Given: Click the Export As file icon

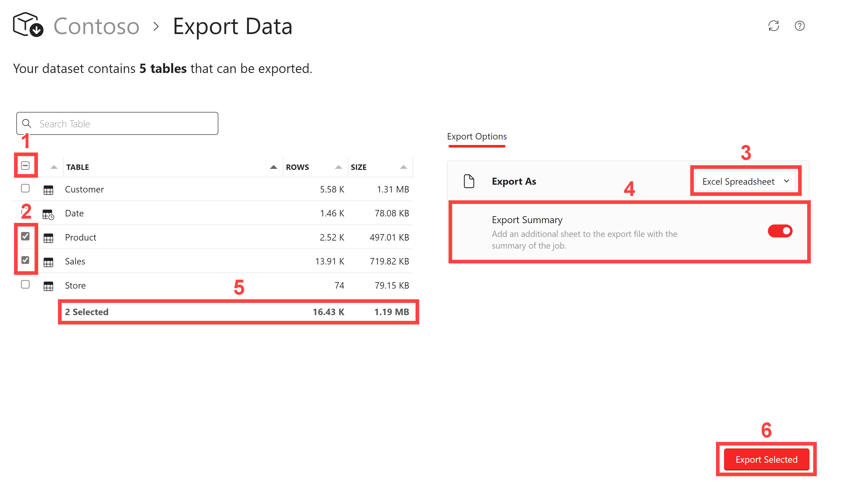Looking at the screenshot, I should point(469,181).
